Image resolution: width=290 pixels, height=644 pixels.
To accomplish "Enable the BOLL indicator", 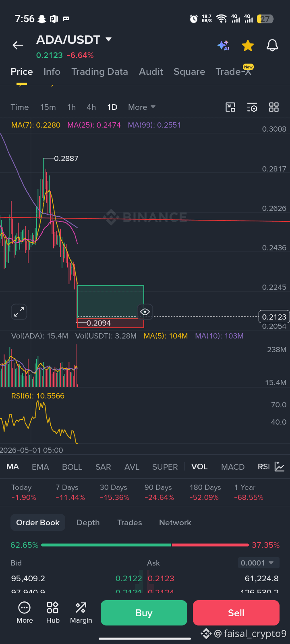I will (72, 467).
